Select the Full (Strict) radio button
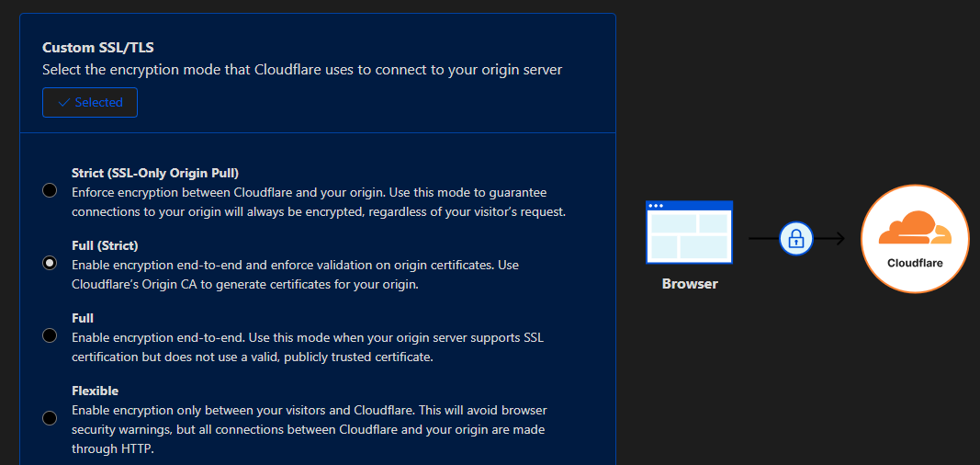Image resolution: width=980 pixels, height=465 pixels. click(x=50, y=263)
